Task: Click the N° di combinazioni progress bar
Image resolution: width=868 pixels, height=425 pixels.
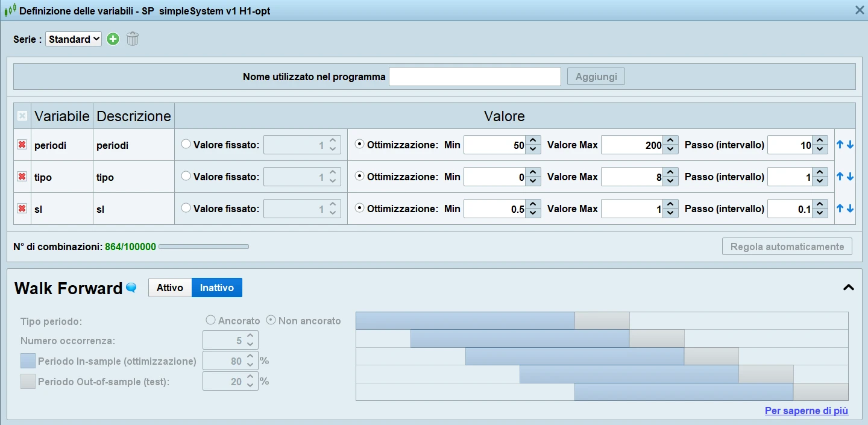Action: click(x=204, y=247)
